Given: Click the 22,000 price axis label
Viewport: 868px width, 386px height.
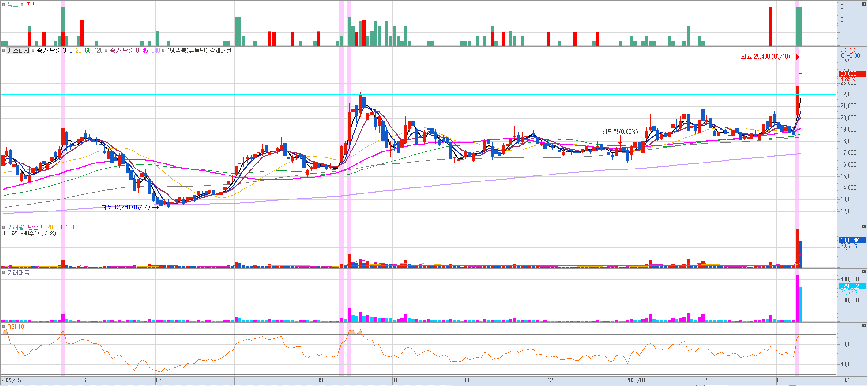Looking at the screenshot, I should point(848,94).
